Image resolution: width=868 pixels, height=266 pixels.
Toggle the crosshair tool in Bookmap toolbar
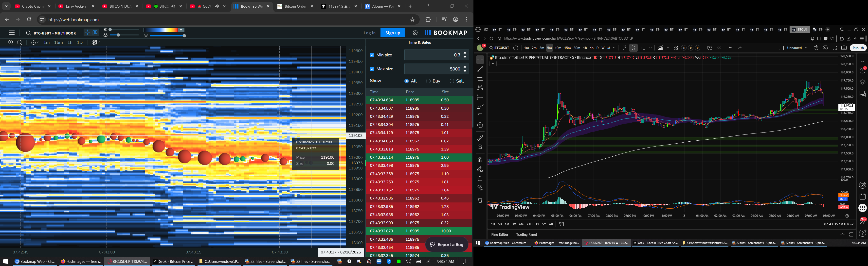[87, 32]
